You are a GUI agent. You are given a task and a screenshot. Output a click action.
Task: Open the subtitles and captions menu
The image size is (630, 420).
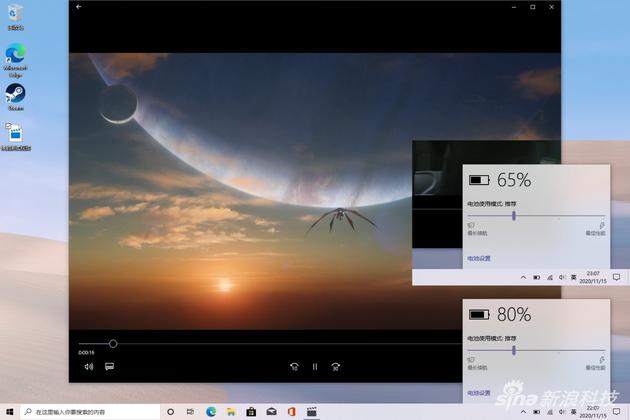[x=109, y=366]
